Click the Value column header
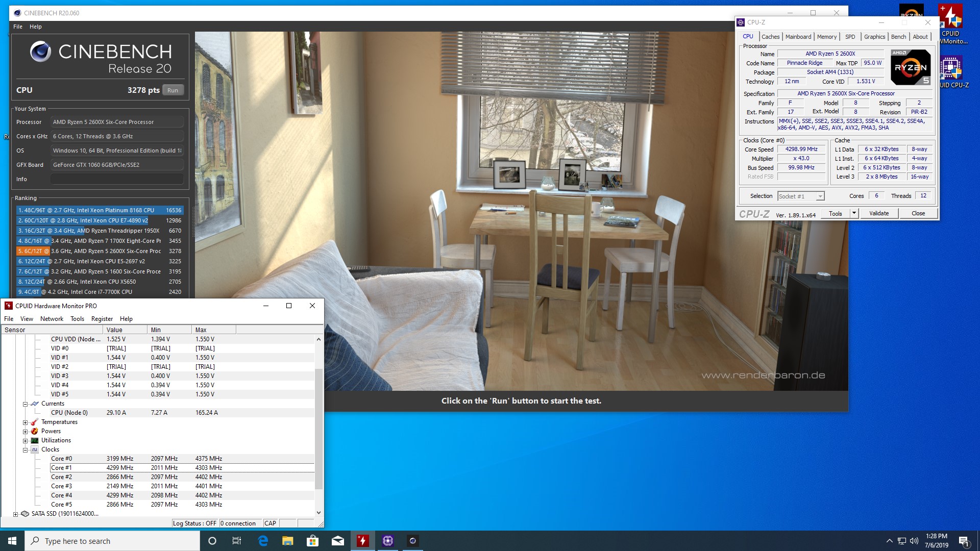Viewport: 980px width, 551px height. [x=125, y=330]
